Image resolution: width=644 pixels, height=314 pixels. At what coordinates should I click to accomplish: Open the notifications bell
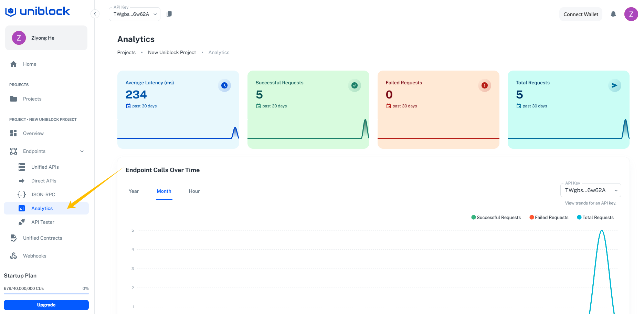tap(613, 14)
